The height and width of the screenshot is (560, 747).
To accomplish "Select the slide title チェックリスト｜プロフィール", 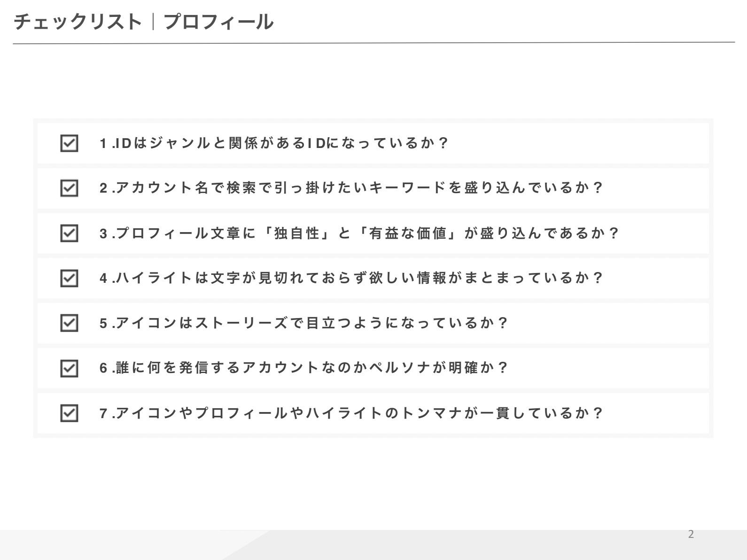I will click(x=143, y=22).
